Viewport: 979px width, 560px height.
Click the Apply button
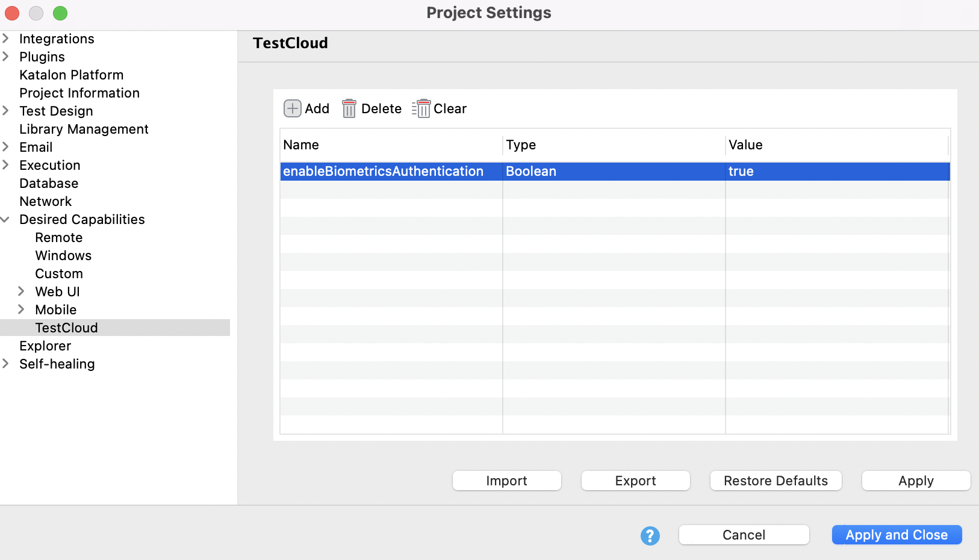(916, 481)
